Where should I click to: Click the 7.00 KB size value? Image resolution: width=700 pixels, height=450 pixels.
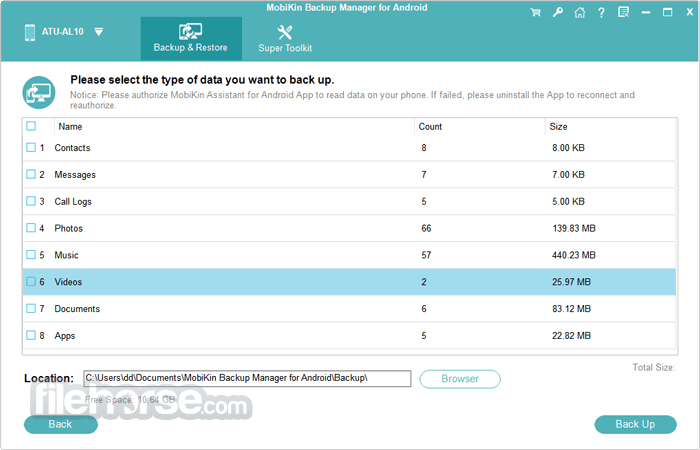click(x=568, y=175)
